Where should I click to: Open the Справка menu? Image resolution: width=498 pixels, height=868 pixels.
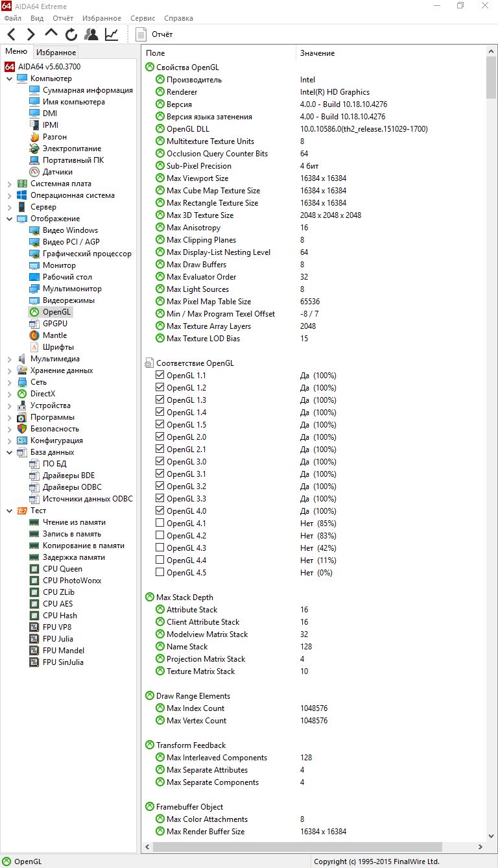tap(179, 18)
